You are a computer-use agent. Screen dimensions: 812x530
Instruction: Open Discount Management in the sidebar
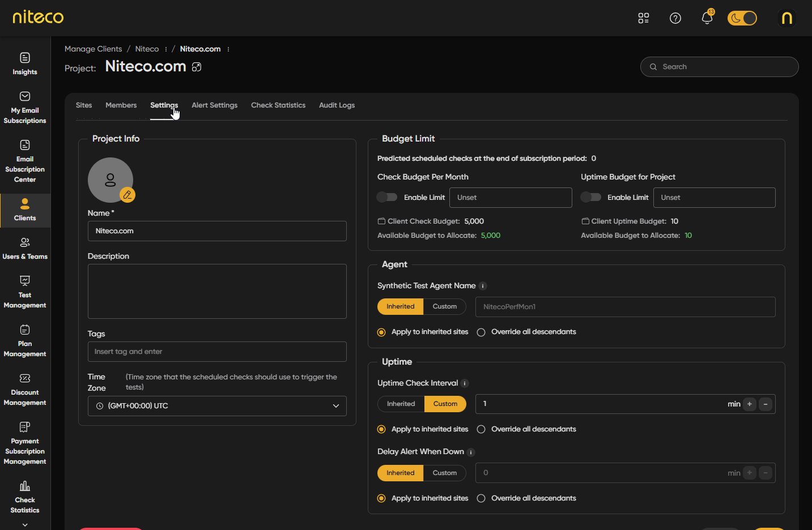coord(25,390)
